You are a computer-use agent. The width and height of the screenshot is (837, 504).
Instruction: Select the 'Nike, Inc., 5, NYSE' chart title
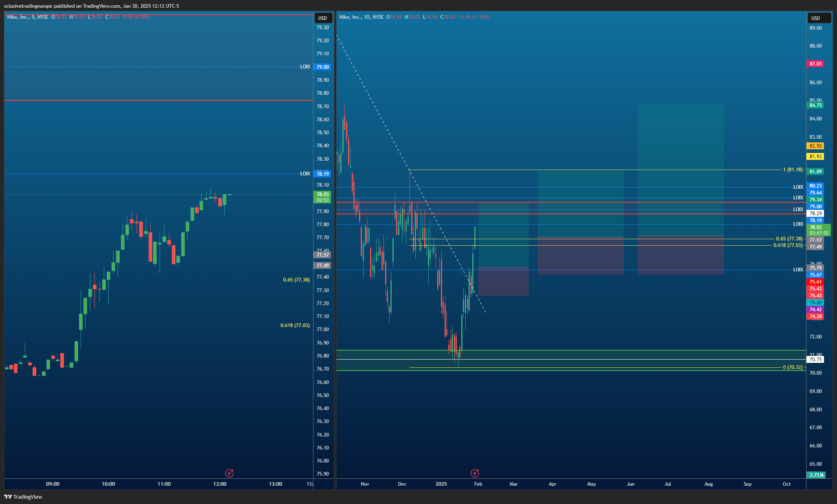pyautogui.click(x=28, y=17)
